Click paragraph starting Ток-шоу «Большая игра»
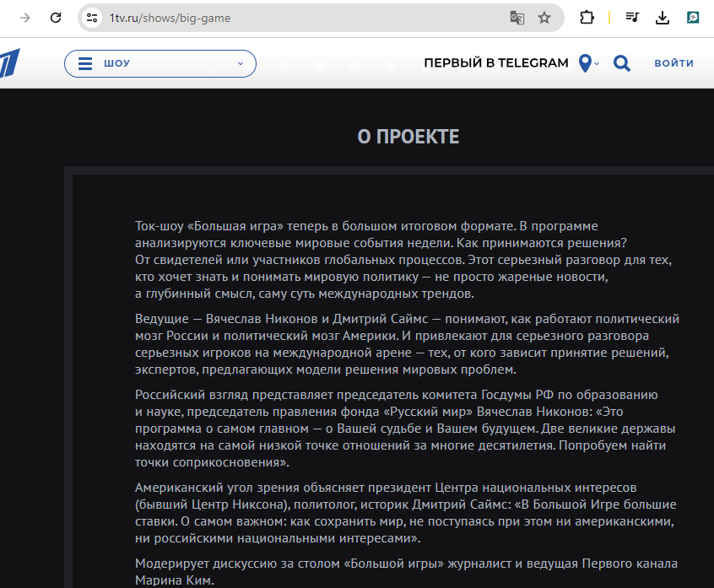The image size is (714, 588). point(403,260)
